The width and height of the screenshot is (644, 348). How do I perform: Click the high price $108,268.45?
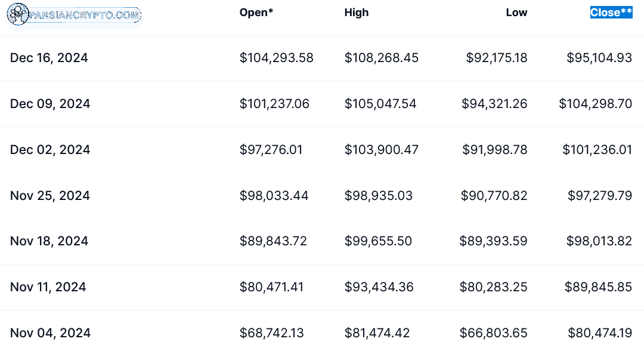[x=382, y=57]
